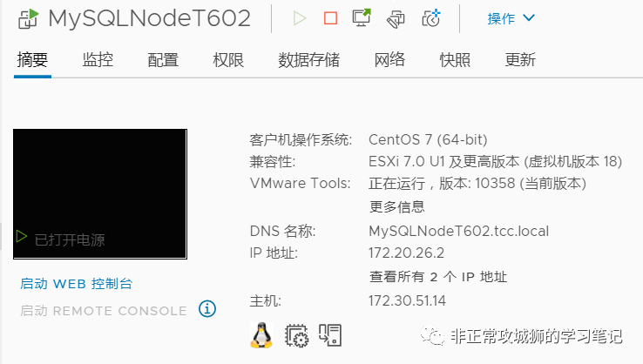Image resolution: width=643 pixels, height=364 pixels.
Task: Click the green power on play icon
Action: coord(300,18)
